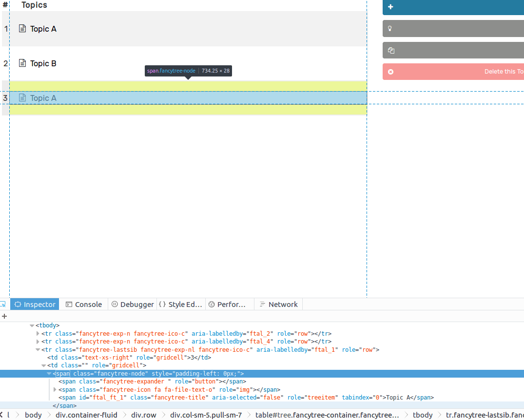The width and height of the screenshot is (524, 420).
Task: Select the fancytree-title span markup line
Action: pos(246,398)
